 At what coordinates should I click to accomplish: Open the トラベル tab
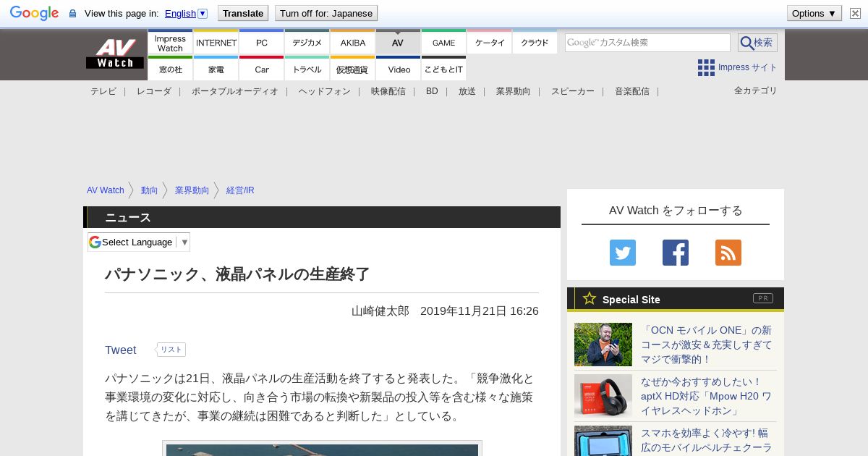coord(307,69)
